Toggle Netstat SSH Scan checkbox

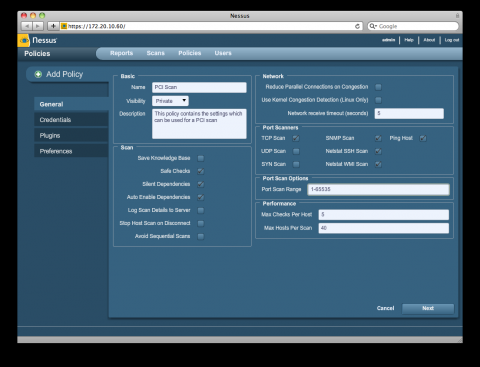(x=378, y=151)
